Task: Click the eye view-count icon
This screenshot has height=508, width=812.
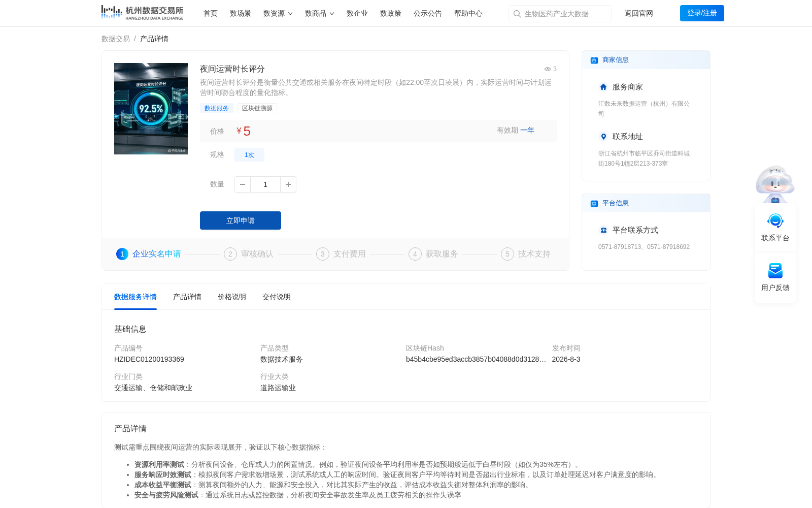Action: (x=548, y=69)
